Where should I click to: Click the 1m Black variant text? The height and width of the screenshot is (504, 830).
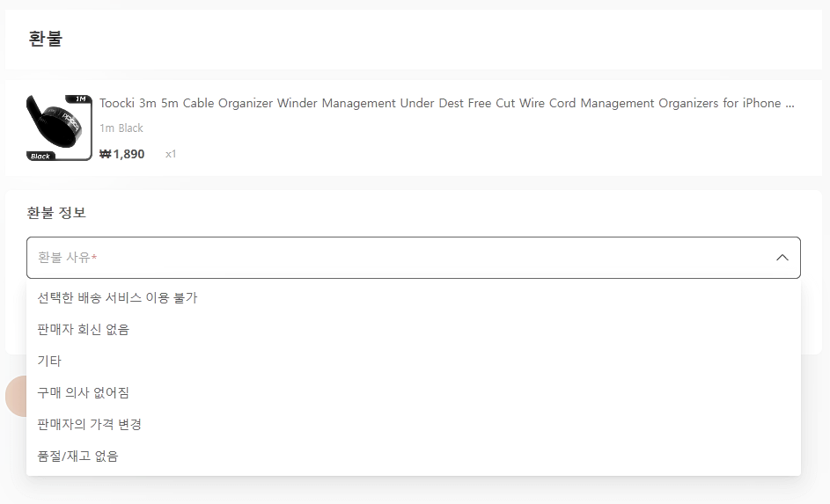click(x=121, y=128)
